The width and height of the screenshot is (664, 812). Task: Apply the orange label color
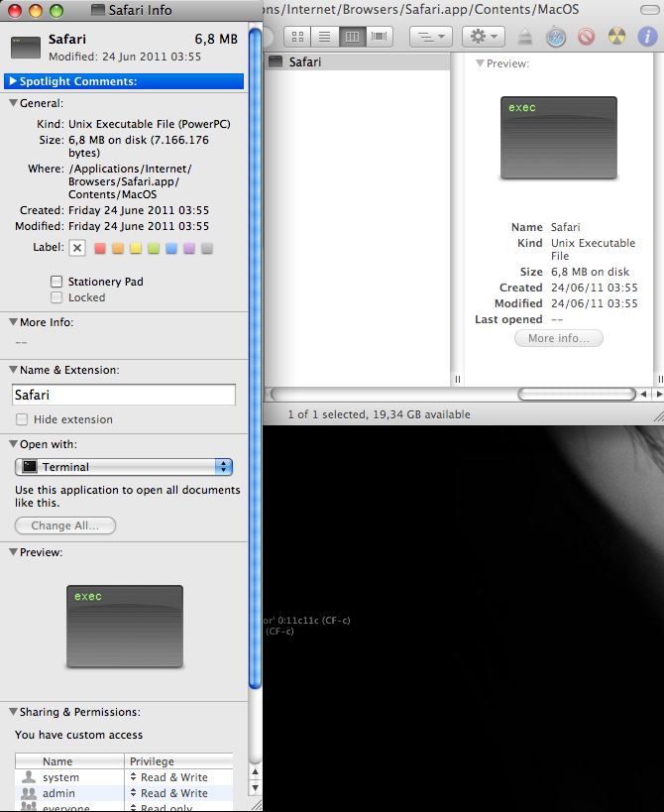coord(118,249)
